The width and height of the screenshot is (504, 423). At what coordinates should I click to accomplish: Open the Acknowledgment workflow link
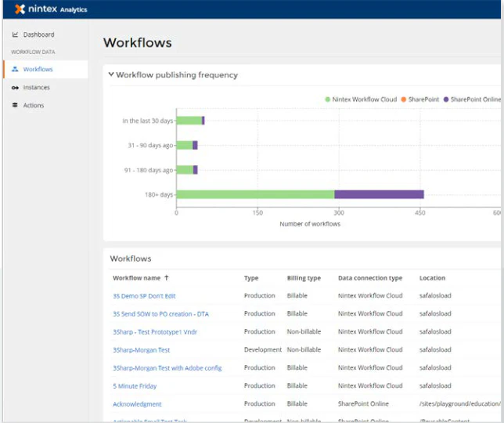coord(137,404)
